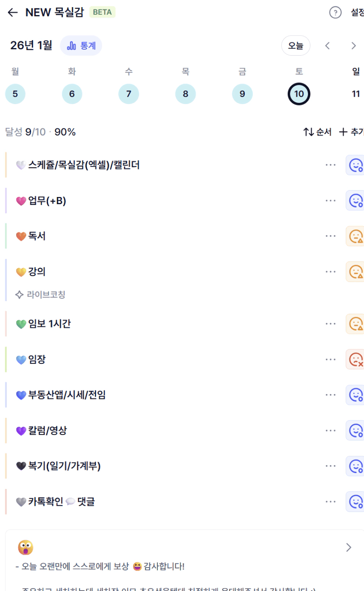364x591 pixels.
Task: Open the three-dots menu for 강의
Action: coord(331,272)
